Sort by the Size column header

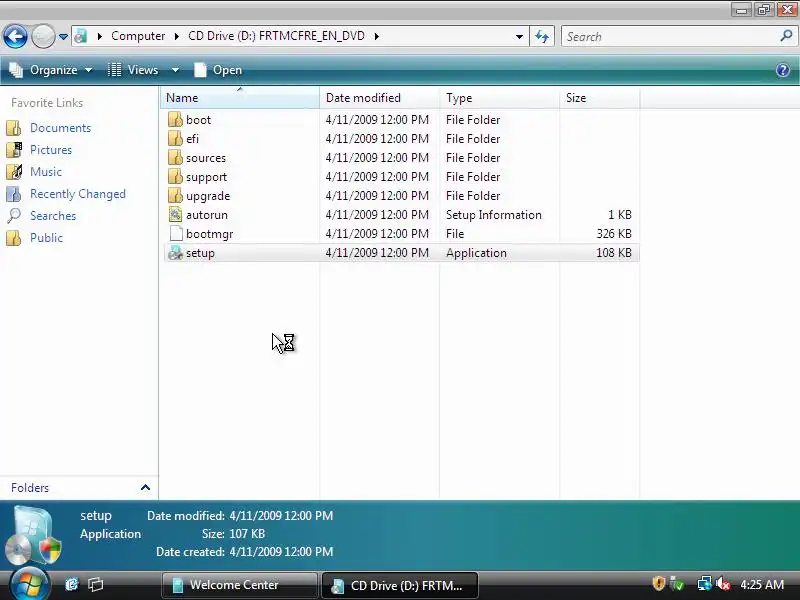[x=599, y=97]
